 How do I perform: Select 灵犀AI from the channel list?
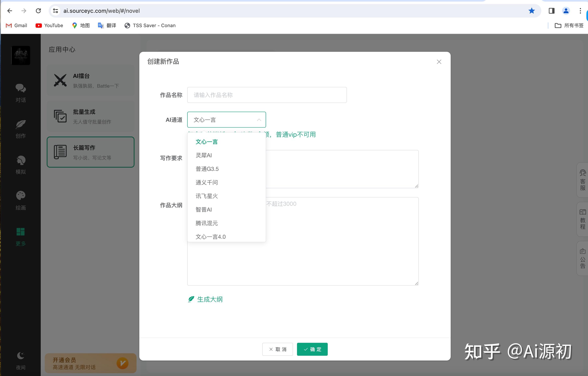tap(226, 155)
